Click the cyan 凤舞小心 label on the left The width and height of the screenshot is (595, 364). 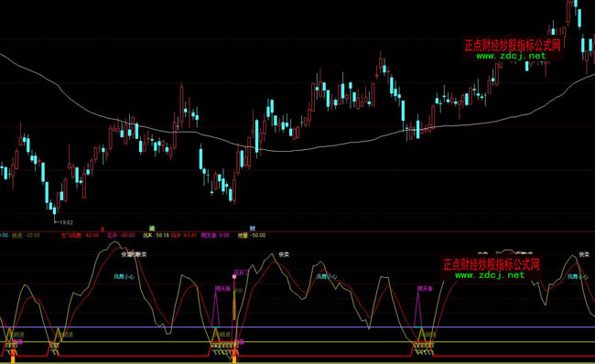pos(124,276)
